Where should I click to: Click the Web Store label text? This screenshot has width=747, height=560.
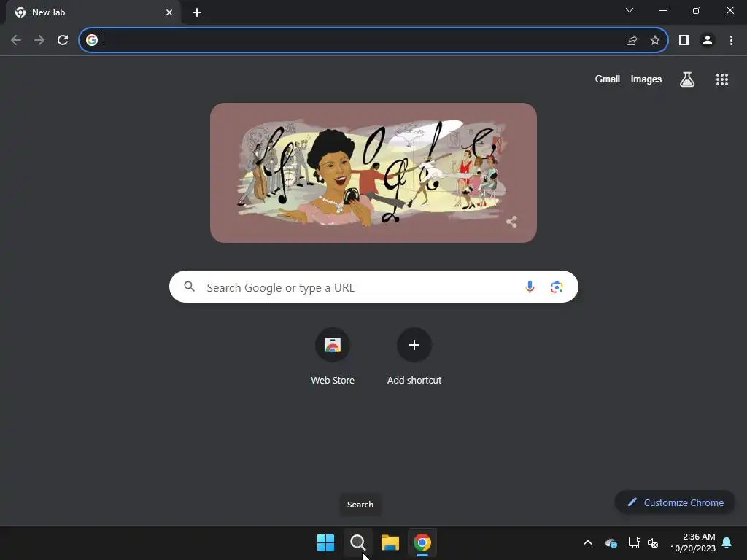coord(333,380)
